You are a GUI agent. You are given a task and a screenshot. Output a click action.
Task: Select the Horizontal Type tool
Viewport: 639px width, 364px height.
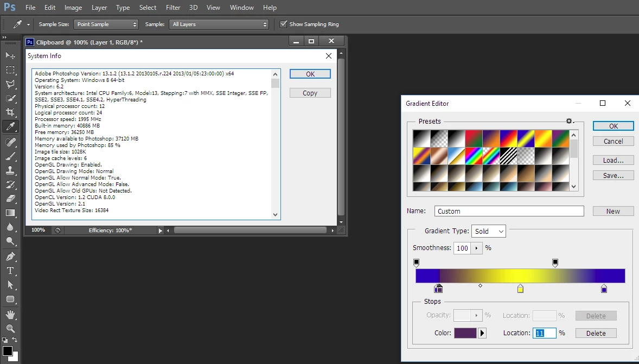(10, 271)
